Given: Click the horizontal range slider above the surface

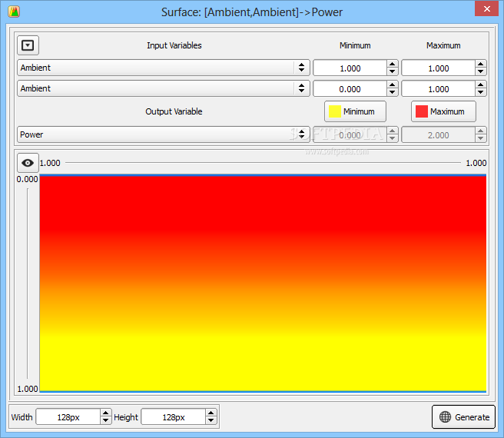Looking at the screenshot, I should (x=263, y=163).
